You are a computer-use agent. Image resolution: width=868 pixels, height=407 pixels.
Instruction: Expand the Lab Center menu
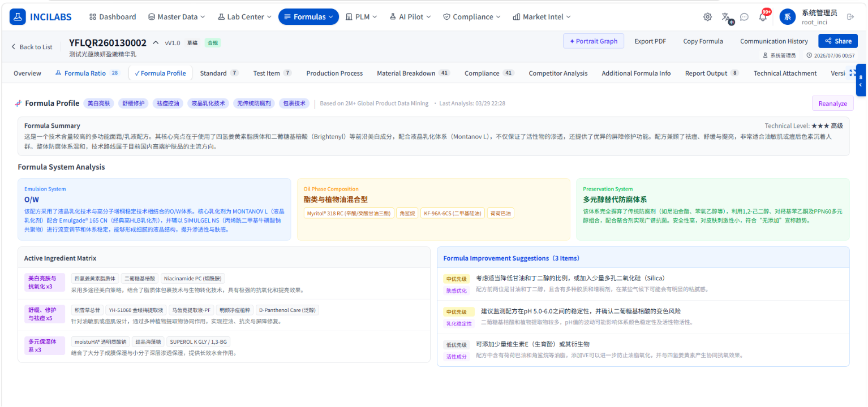coord(244,17)
